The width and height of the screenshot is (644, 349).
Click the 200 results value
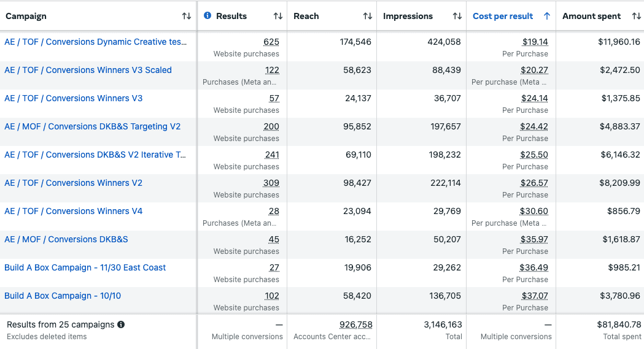pos(271,127)
